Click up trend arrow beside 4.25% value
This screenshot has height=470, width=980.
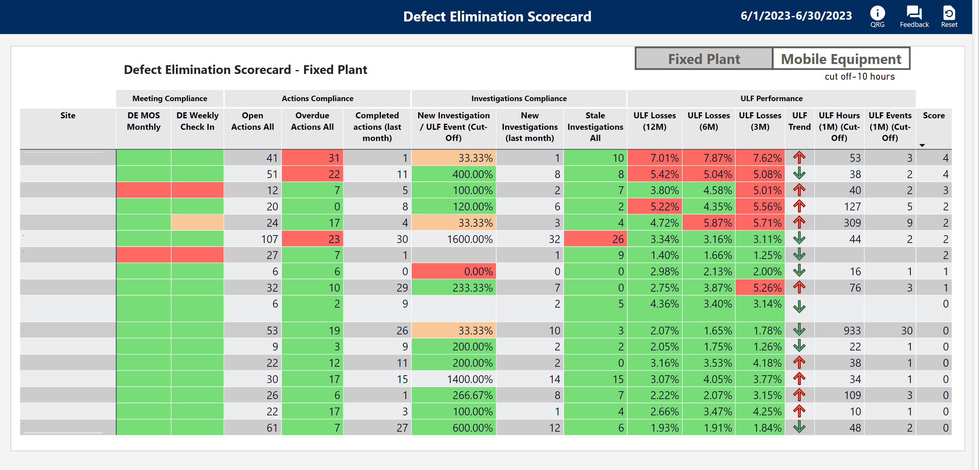(x=799, y=411)
